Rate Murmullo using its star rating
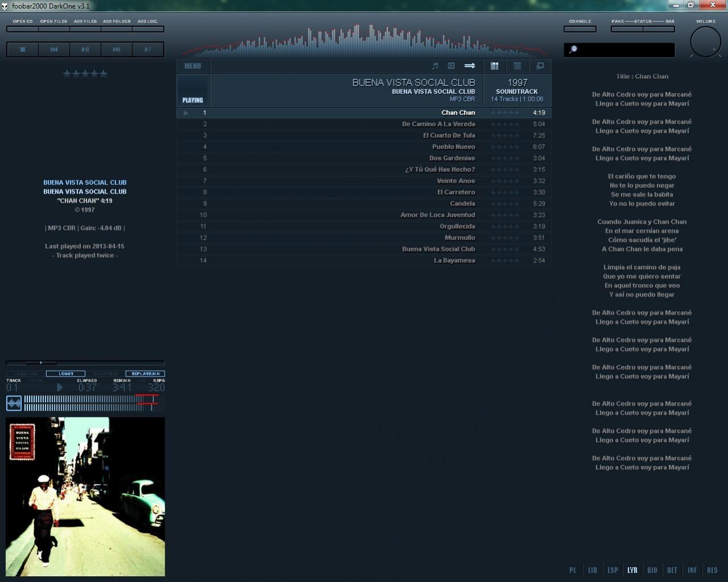Screen dimensions: 728x582 pyautogui.click(x=505, y=238)
